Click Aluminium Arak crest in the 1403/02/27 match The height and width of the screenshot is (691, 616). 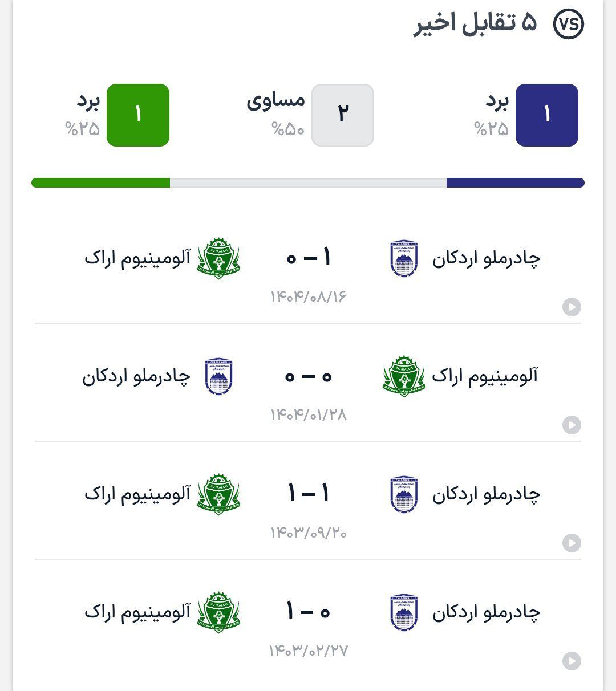pyautogui.click(x=218, y=612)
